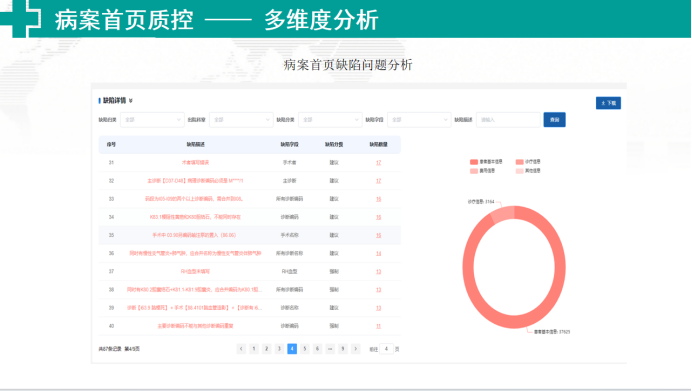Open count link 13 in row 37
Screen dimensions: 692x391
(378, 272)
